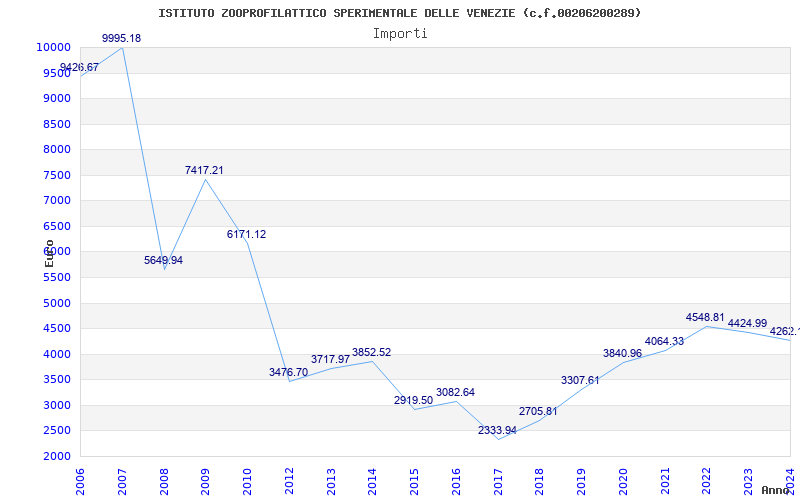Click the Anno x-axis title
Screen dimensions: 800x500
(776, 490)
